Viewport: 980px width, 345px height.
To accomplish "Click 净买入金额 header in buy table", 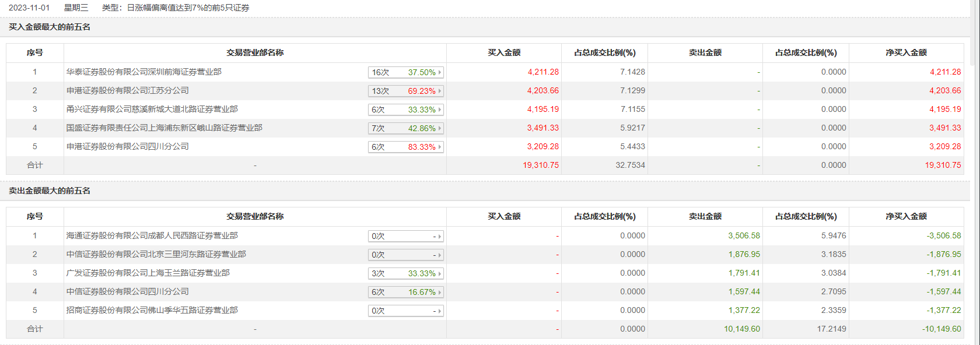I will [906, 53].
